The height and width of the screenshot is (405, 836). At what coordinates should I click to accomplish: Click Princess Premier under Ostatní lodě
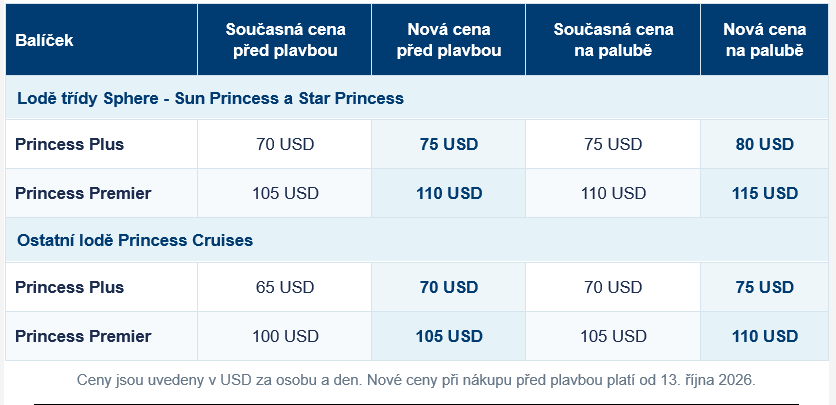83,336
